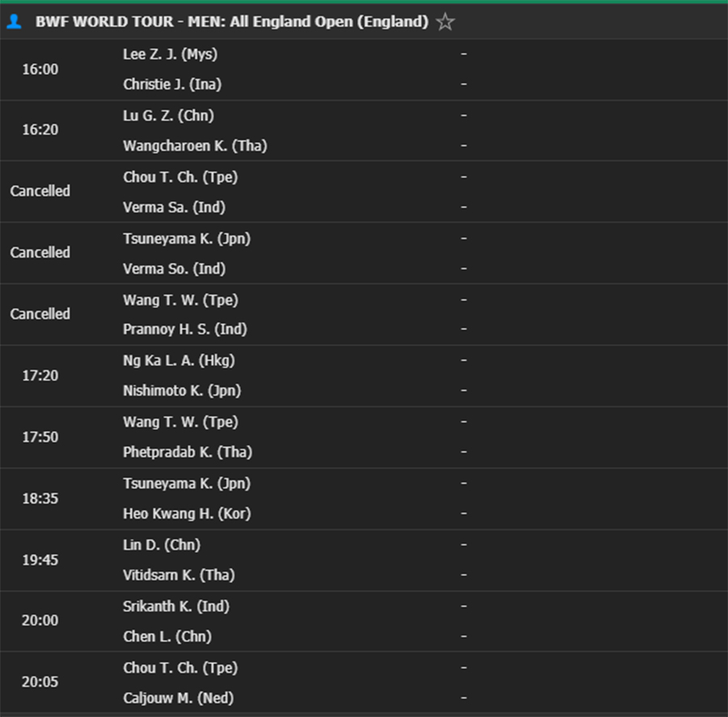
Task: Select Wang T. W. in the 17:50 match
Action: pos(180,422)
